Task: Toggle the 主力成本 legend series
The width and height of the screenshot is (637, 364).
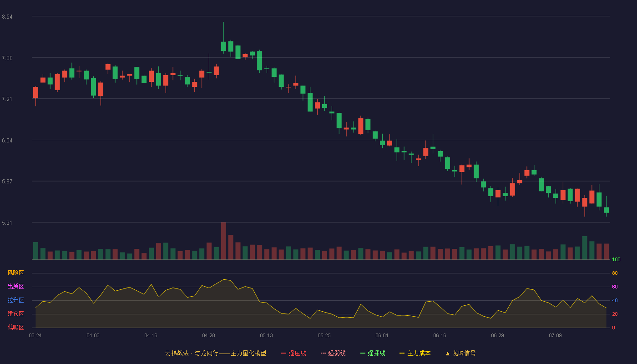Action: point(415,353)
